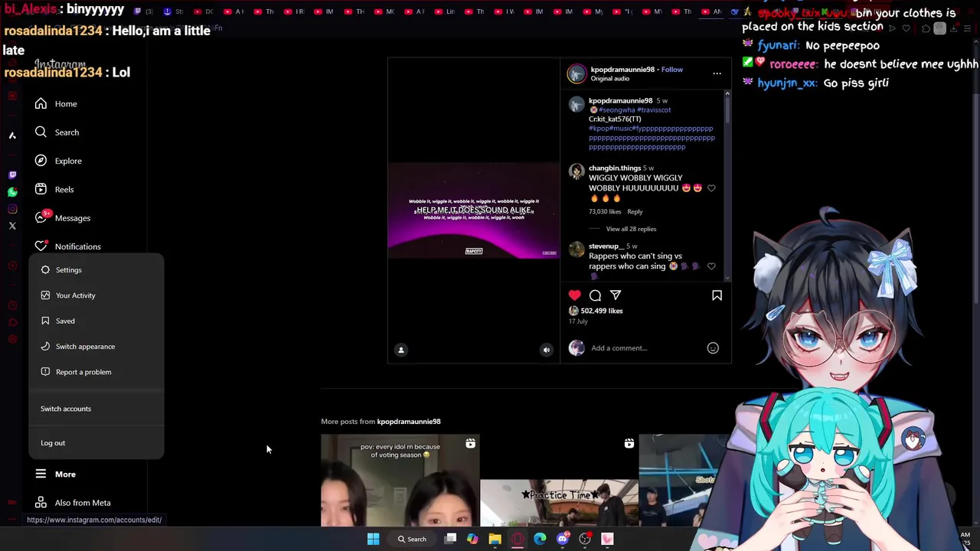Open File Explorer from taskbar
Screen dimensions: 980x551
(x=495, y=539)
